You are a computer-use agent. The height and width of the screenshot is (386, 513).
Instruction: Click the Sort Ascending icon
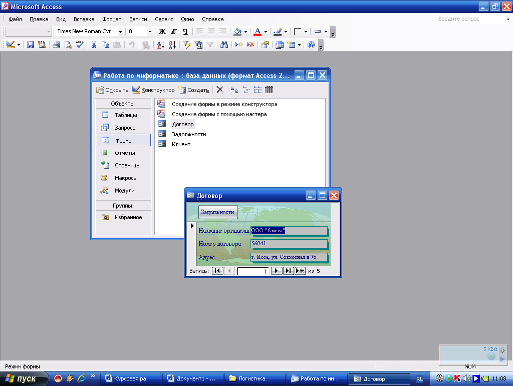pos(160,44)
